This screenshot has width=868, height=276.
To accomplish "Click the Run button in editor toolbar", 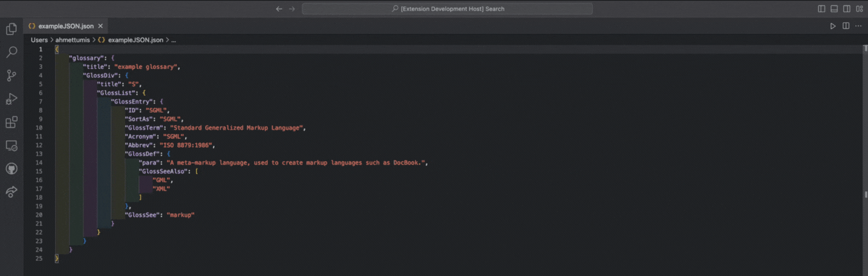I will (x=833, y=26).
